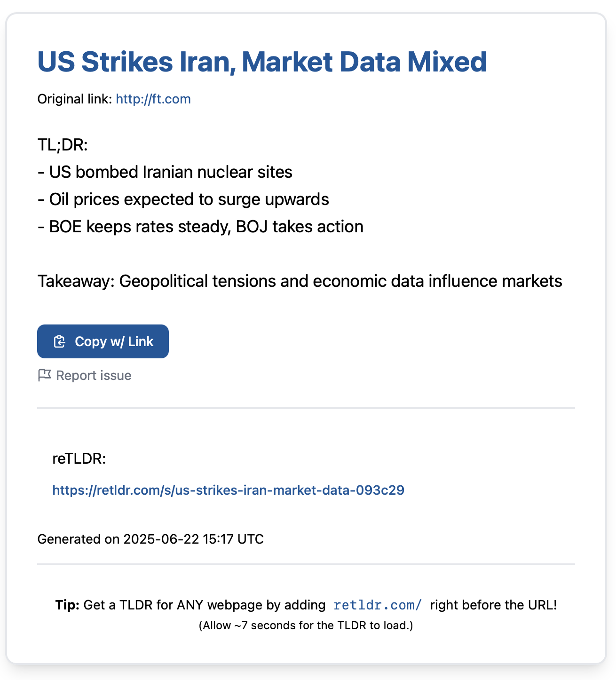
Task: Click the US bombed Iranian nuclear sites bullet
Action: pyautogui.click(x=165, y=172)
